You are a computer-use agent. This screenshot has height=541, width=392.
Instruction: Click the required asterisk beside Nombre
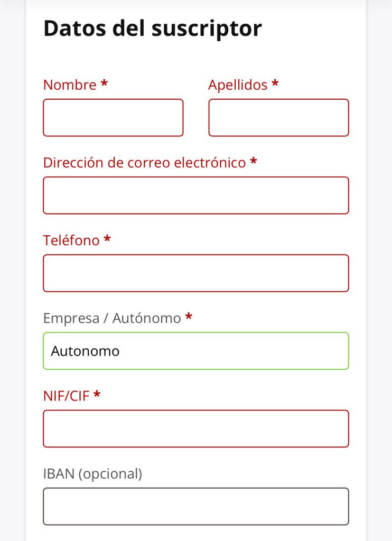tap(104, 84)
